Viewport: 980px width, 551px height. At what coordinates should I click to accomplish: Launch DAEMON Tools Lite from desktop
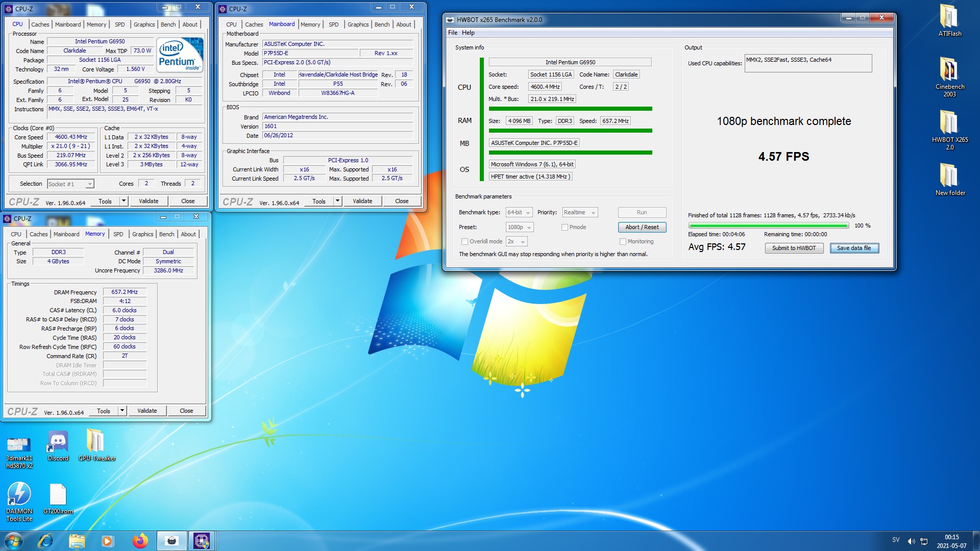coord(19,502)
